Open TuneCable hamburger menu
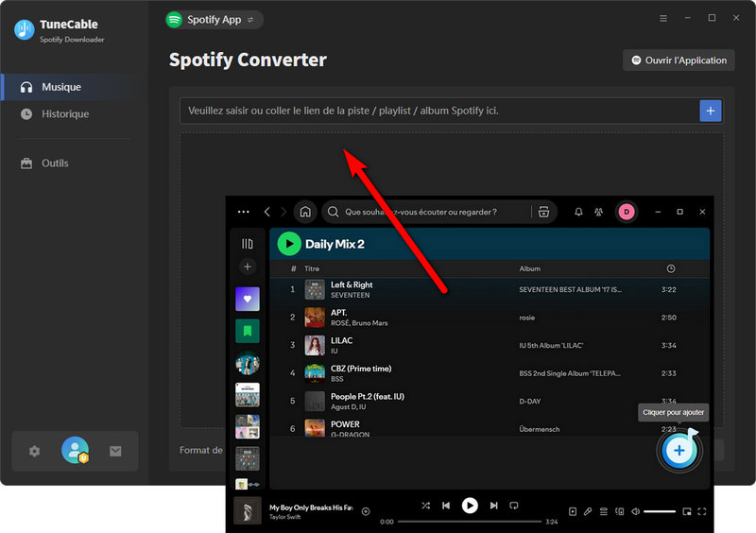 (662, 18)
